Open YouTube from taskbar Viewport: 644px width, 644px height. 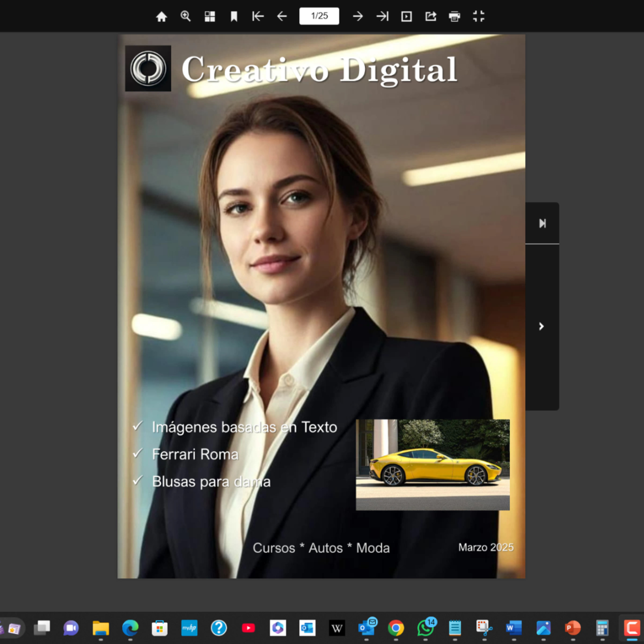tap(248, 628)
